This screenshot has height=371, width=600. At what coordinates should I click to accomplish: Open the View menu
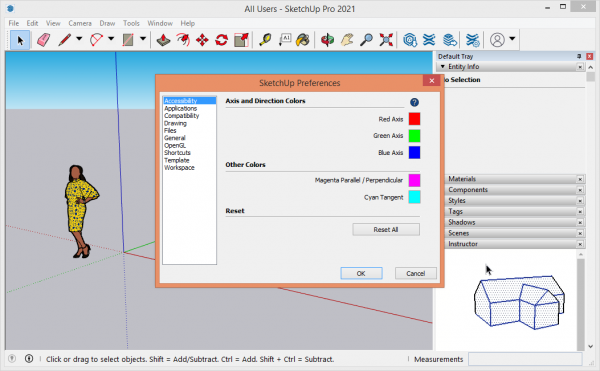pos(53,23)
